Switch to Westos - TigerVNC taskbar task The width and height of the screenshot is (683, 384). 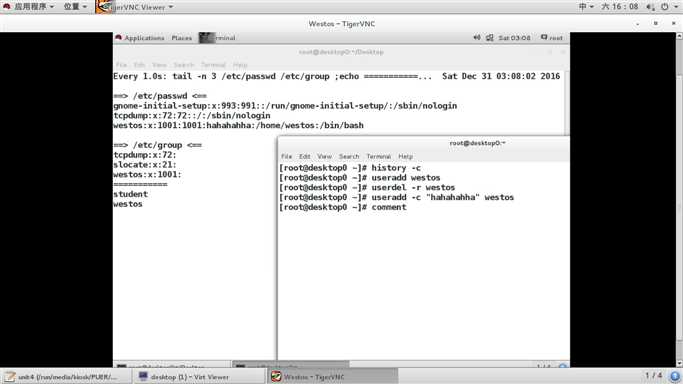click(x=332, y=377)
